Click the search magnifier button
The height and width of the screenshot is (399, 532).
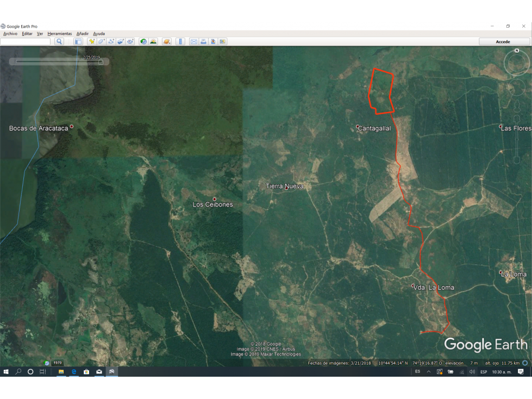pyautogui.click(x=59, y=41)
